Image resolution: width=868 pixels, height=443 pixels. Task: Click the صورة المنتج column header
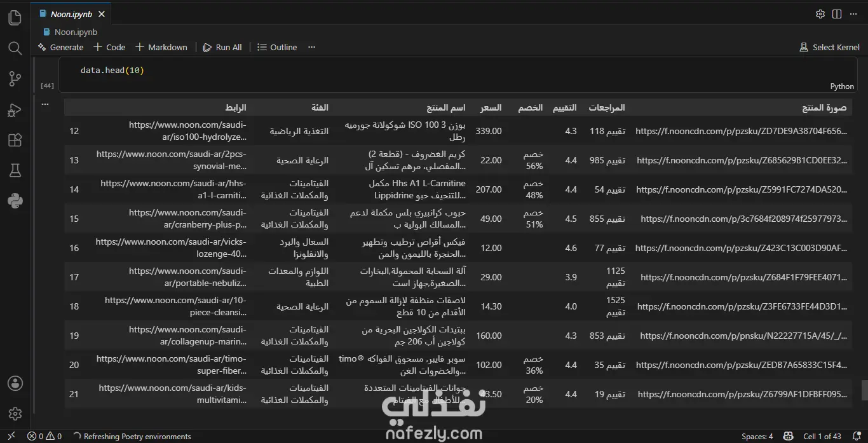click(x=824, y=107)
